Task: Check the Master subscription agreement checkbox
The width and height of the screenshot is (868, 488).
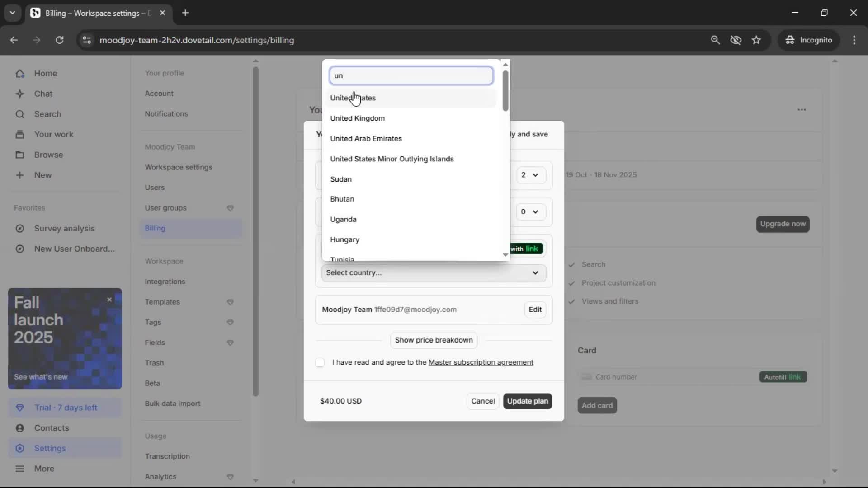Action: tap(320, 363)
